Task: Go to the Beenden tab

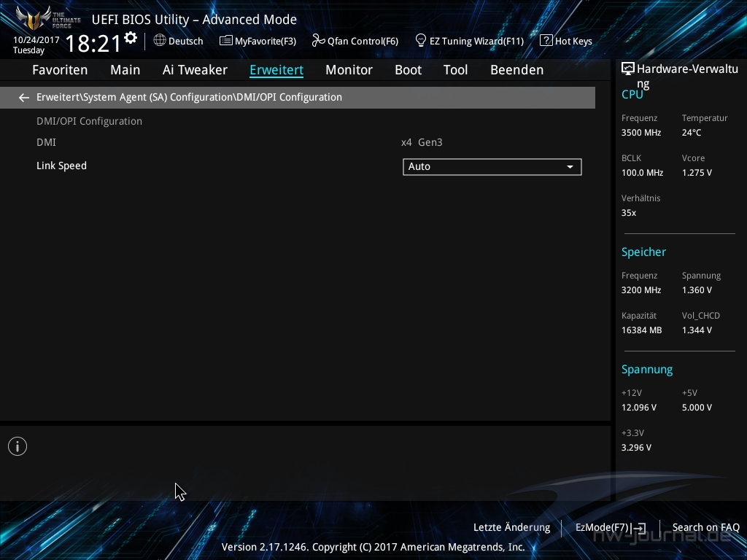Action: click(x=517, y=70)
